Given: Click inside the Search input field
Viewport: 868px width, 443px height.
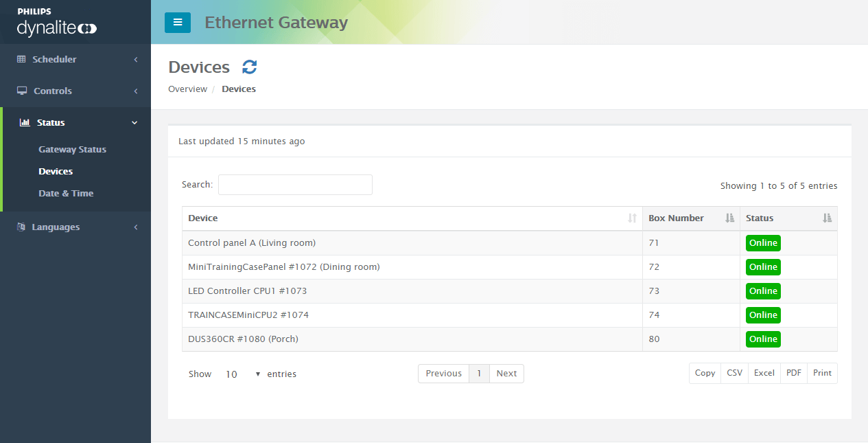Looking at the screenshot, I should tap(295, 184).
